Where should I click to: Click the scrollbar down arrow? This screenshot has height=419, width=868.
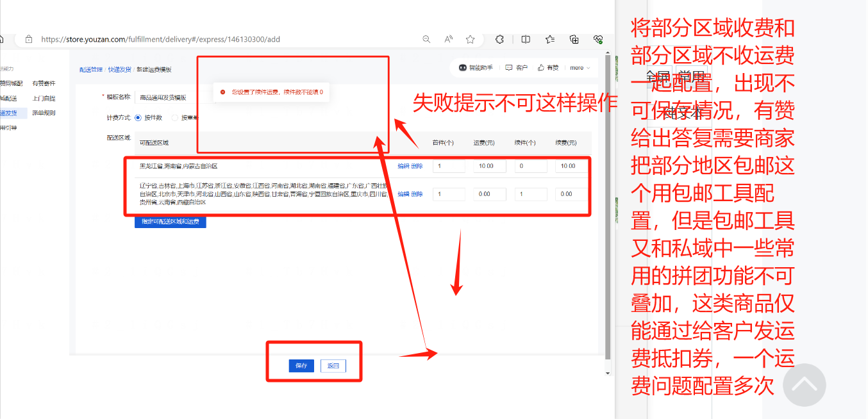608,372
